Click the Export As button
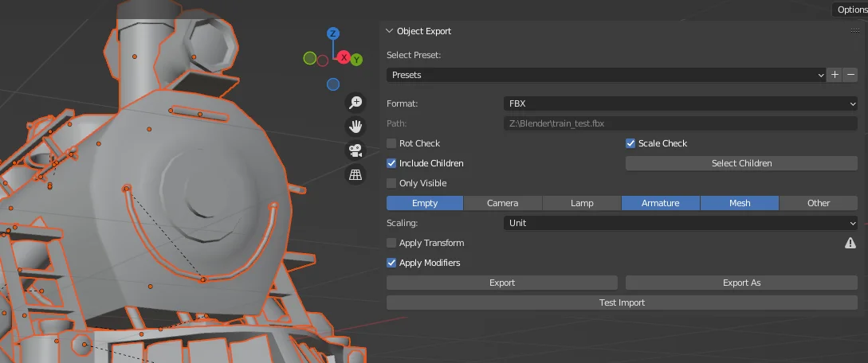868x363 pixels. pyautogui.click(x=741, y=283)
